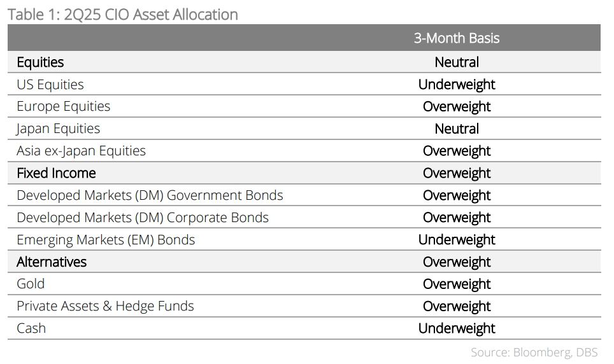Screen dimensions: 614x364
Task: Click "Developed Markets (DM) Government Bonds" label
Action: pos(150,195)
